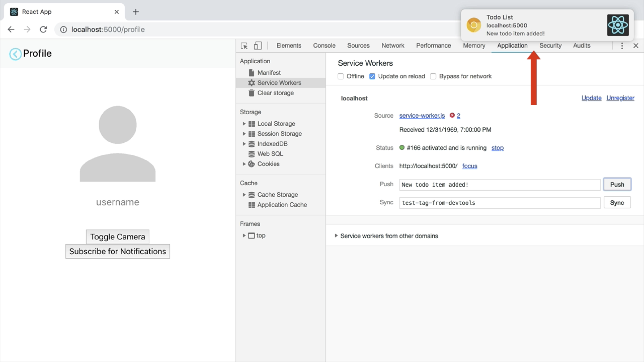Screen dimensions: 644x362
Task: Enable Bypass for network checkbox
Action: [433, 76]
